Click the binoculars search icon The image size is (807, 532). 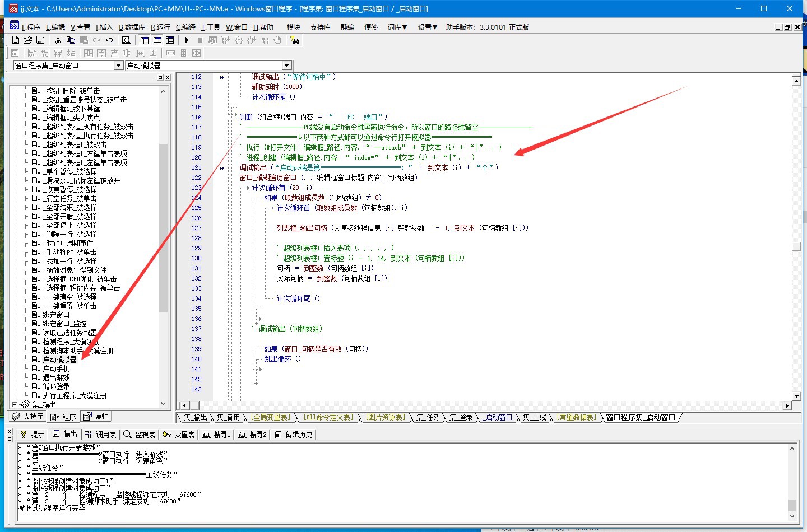coord(295,40)
